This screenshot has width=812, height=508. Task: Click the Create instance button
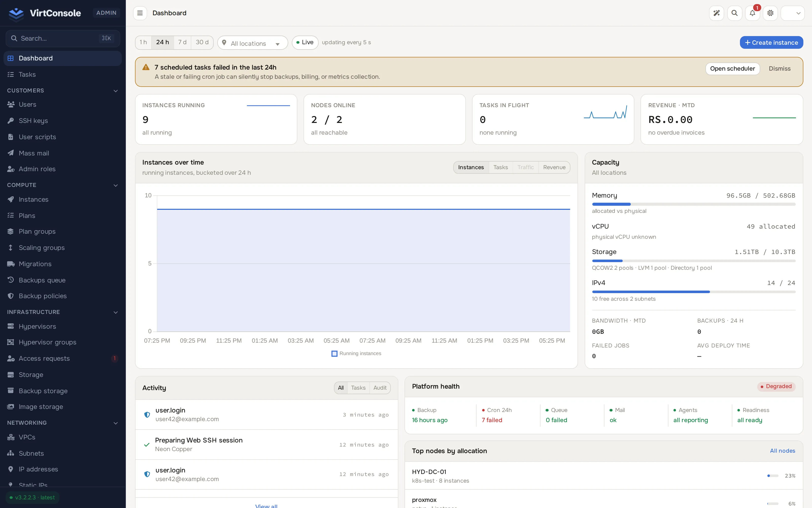pos(771,42)
